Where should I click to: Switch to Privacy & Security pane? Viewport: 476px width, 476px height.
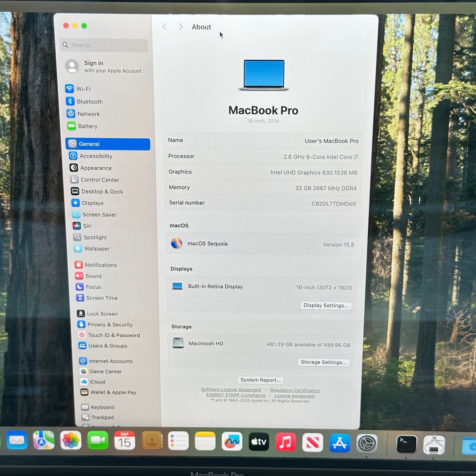pos(110,324)
